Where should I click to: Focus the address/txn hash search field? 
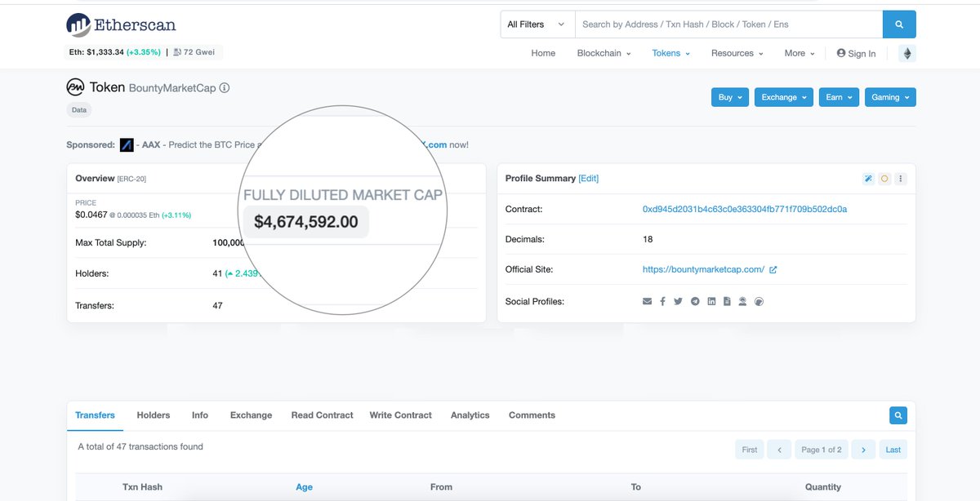click(728, 24)
